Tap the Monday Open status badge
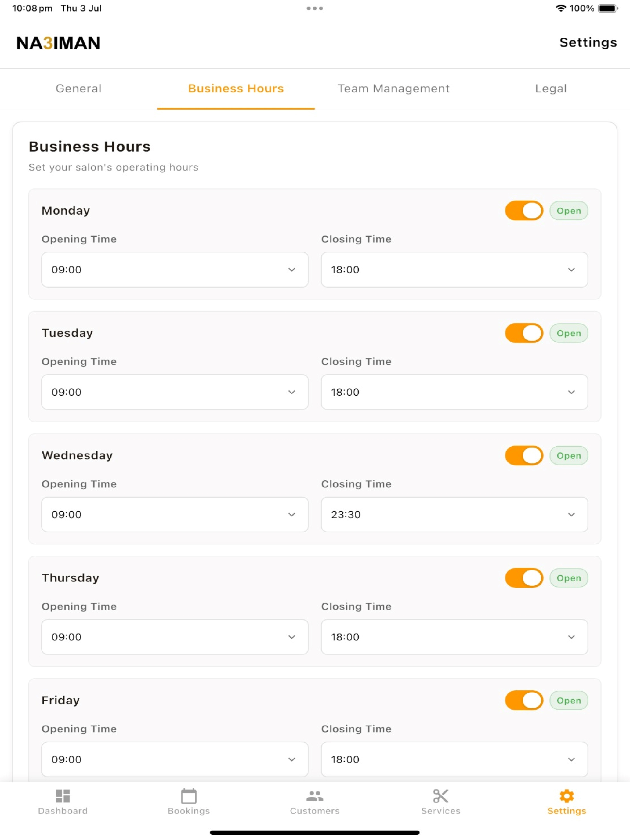This screenshot has width=630, height=840. (x=568, y=211)
